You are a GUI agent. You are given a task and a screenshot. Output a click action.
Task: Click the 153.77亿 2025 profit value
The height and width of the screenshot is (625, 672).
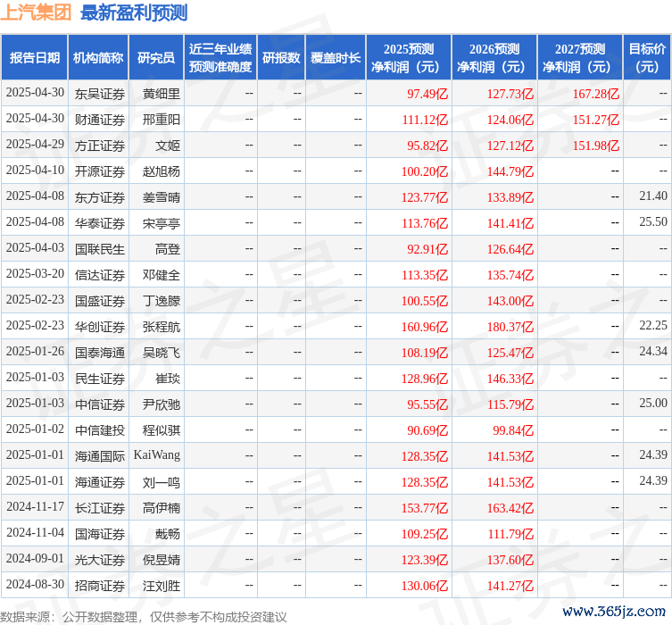click(x=424, y=508)
